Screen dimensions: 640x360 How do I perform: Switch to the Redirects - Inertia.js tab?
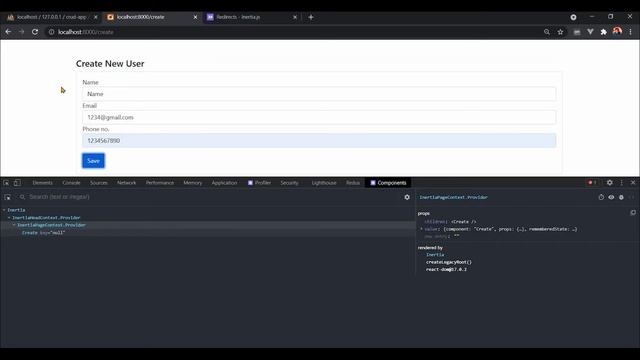(251, 17)
